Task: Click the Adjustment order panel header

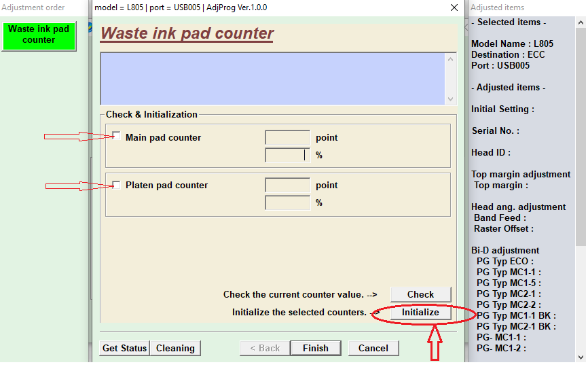Action: (x=34, y=7)
